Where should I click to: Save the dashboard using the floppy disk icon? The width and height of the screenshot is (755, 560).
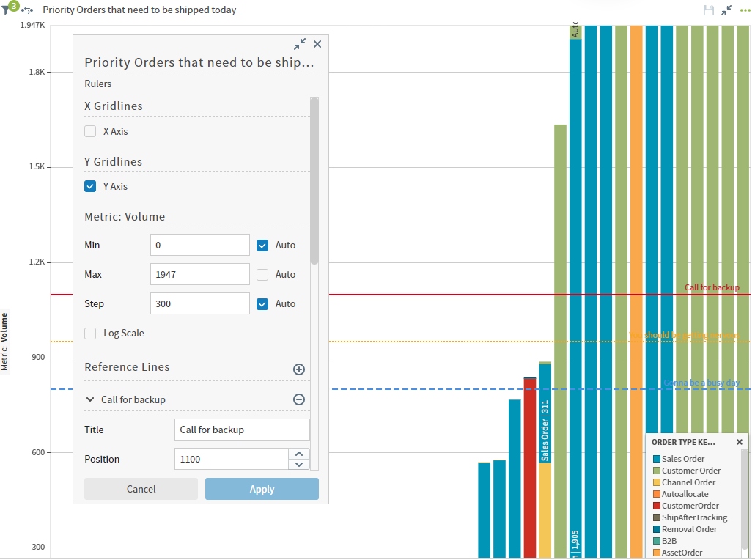(707, 10)
